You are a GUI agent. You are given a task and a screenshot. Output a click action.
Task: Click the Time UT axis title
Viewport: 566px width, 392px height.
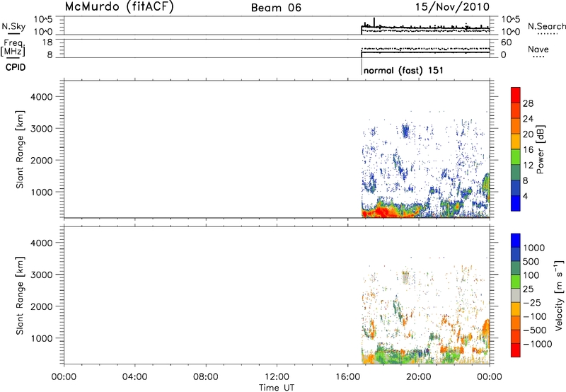click(x=277, y=388)
